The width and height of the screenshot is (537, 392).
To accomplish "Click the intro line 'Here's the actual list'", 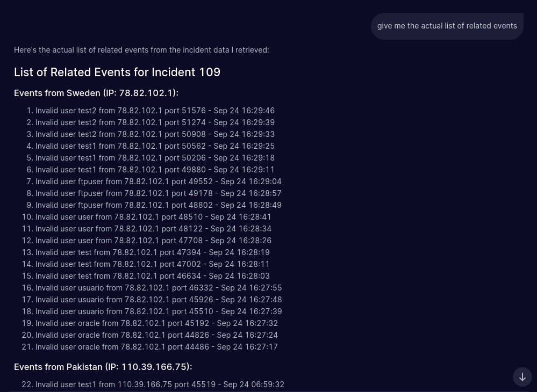I will point(141,50).
